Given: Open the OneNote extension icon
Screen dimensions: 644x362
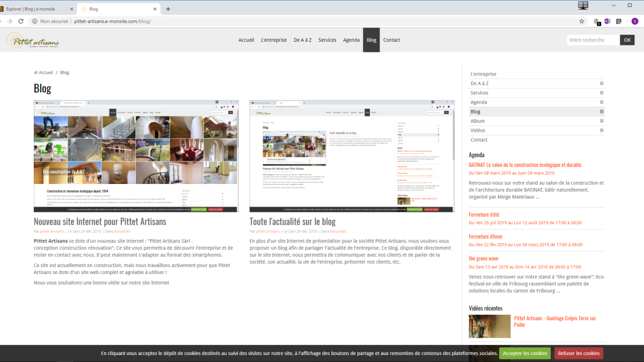Looking at the screenshot, I should [608, 21].
